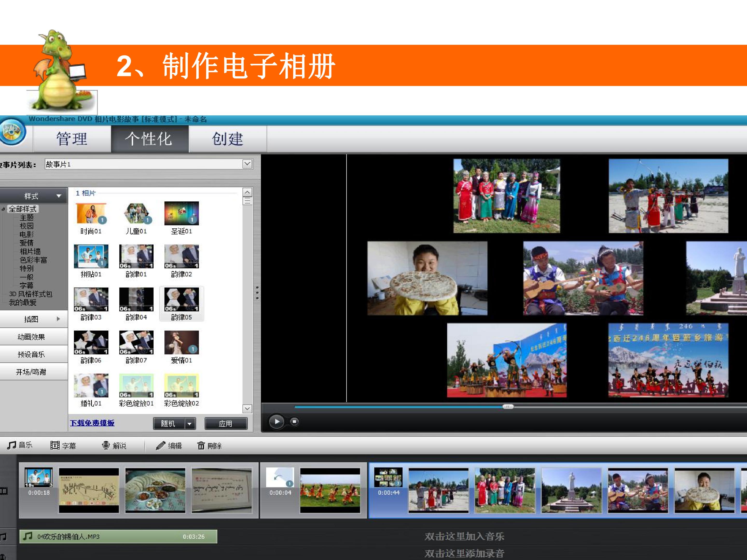Choose the 时尚01 style template
Screen dimensions: 747x560
tap(91, 218)
